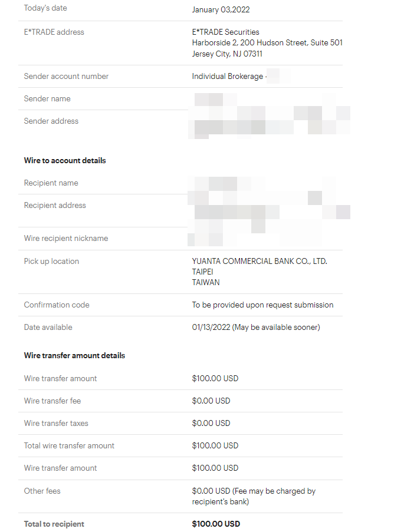Click the bold Total to recipient amount
This screenshot has height=532, width=404.
click(216, 524)
